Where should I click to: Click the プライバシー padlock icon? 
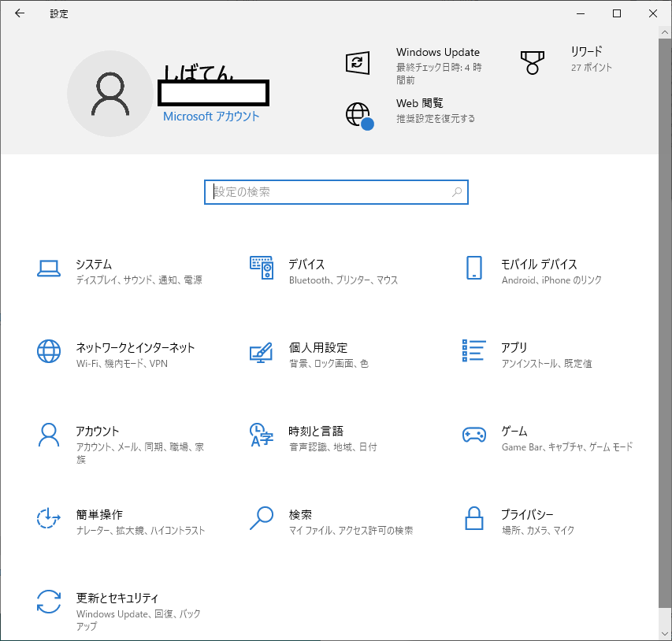(473, 519)
